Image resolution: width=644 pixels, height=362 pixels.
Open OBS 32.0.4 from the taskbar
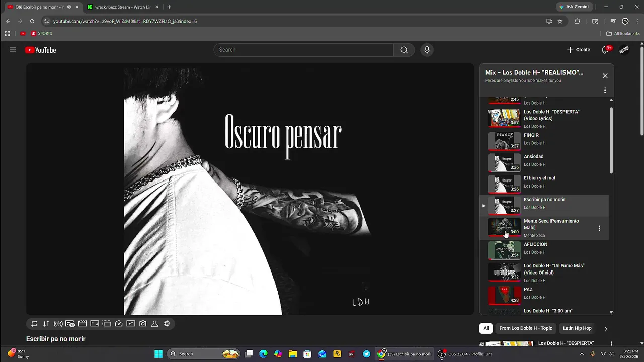(x=464, y=354)
